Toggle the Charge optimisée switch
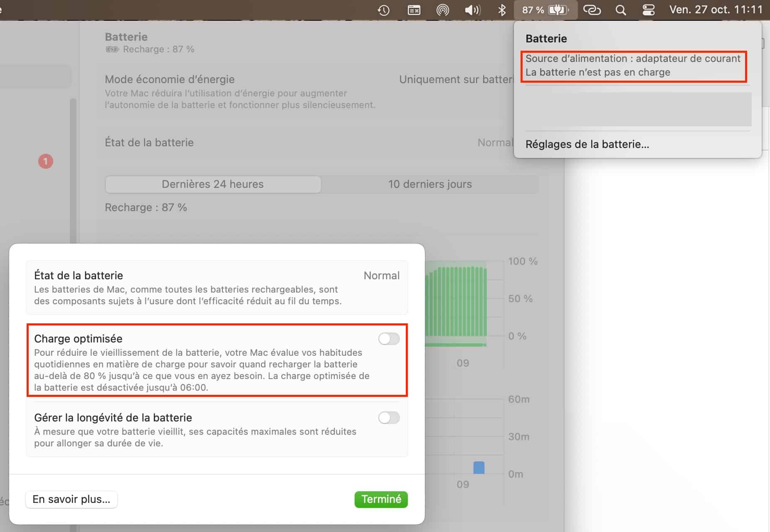This screenshot has width=770, height=532. point(389,339)
